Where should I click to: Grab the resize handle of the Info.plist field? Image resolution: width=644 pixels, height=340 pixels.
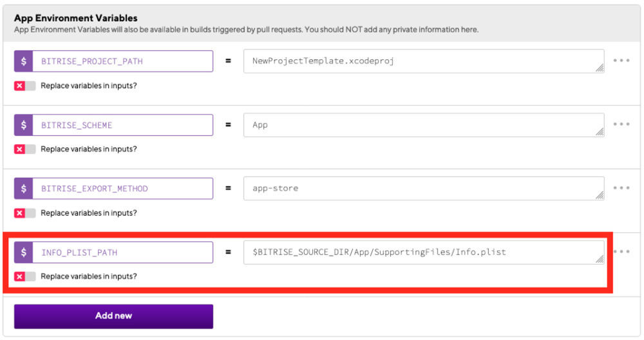pos(600,259)
